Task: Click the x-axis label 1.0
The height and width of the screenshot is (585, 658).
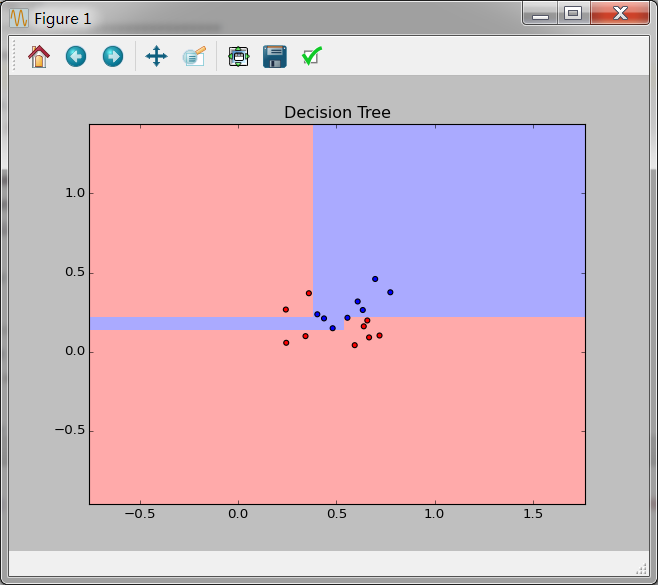Action: coord(434,514)
